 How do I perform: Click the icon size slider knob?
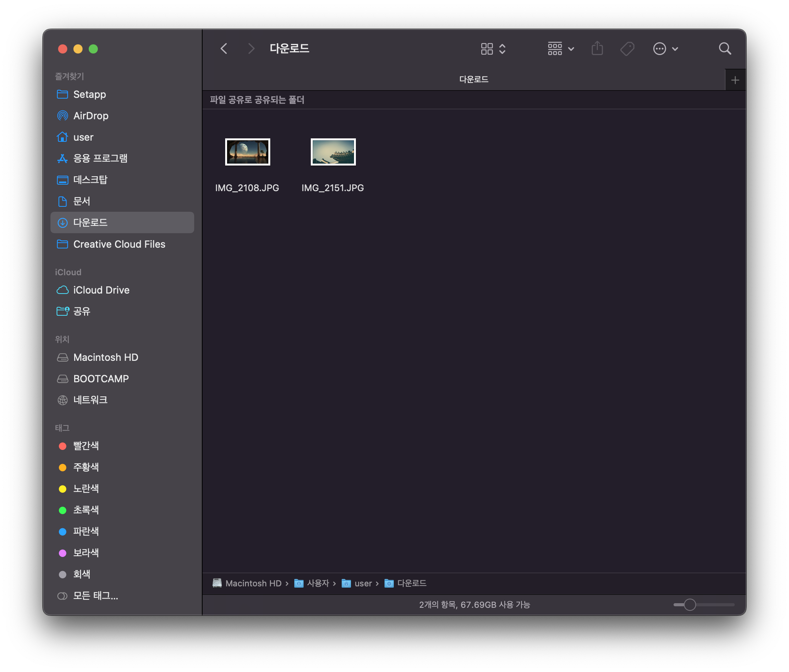pyautogui.click(x=690, y=605)
